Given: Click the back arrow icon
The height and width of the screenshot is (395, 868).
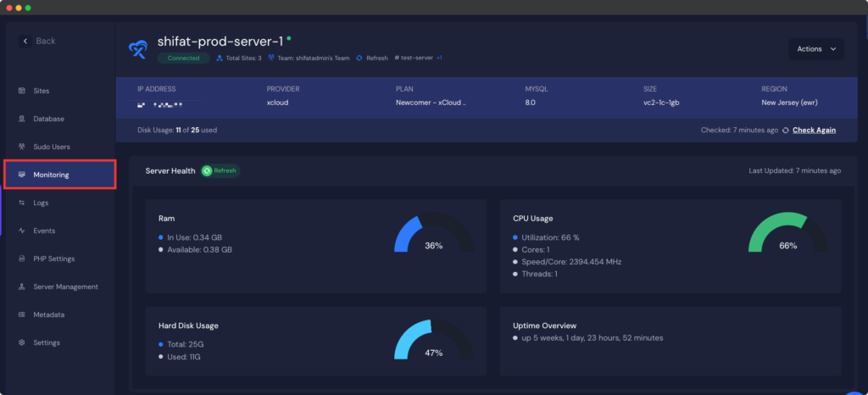Looking at the screenshot, I should point(25,41).
